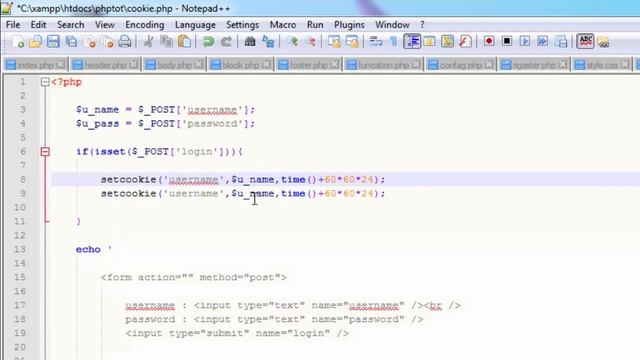
Task: Open the File menu
Action: (x=13, y=25)
